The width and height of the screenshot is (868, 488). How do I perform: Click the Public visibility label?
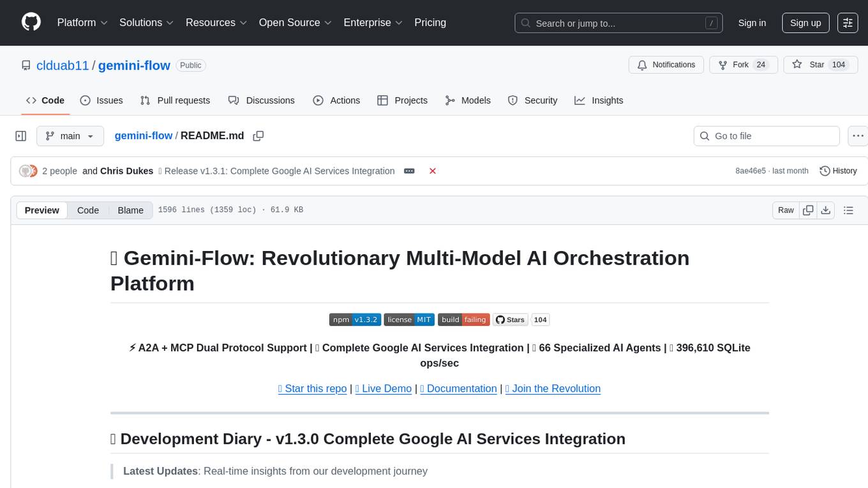(190, 65)
